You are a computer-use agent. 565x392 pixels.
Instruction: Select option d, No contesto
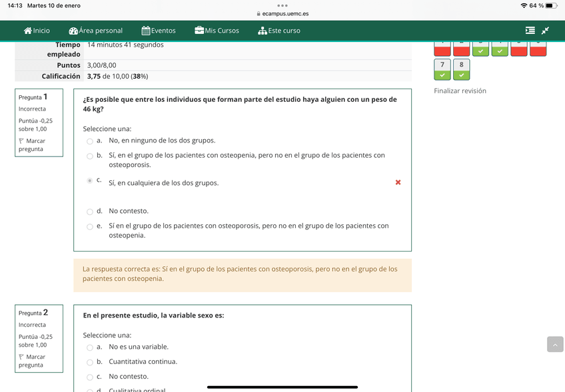(x=89, y=211)
